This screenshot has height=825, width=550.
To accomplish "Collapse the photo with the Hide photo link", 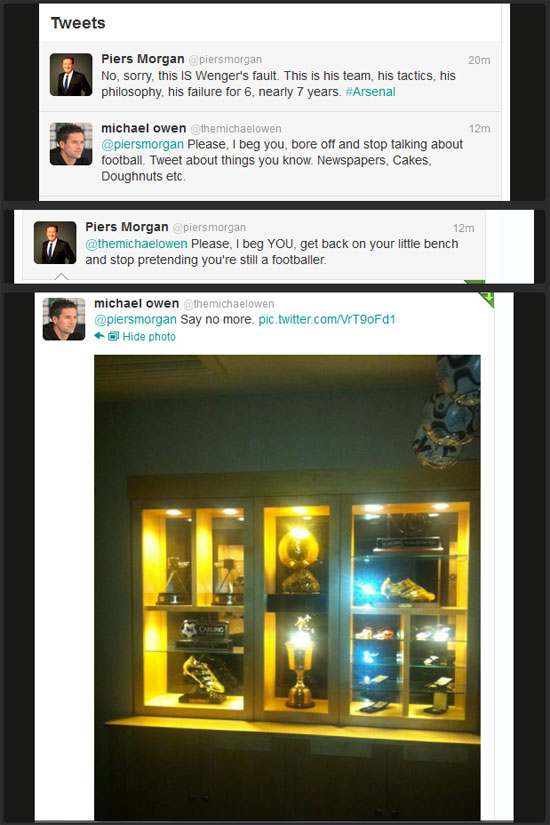I will pos(149,337).
